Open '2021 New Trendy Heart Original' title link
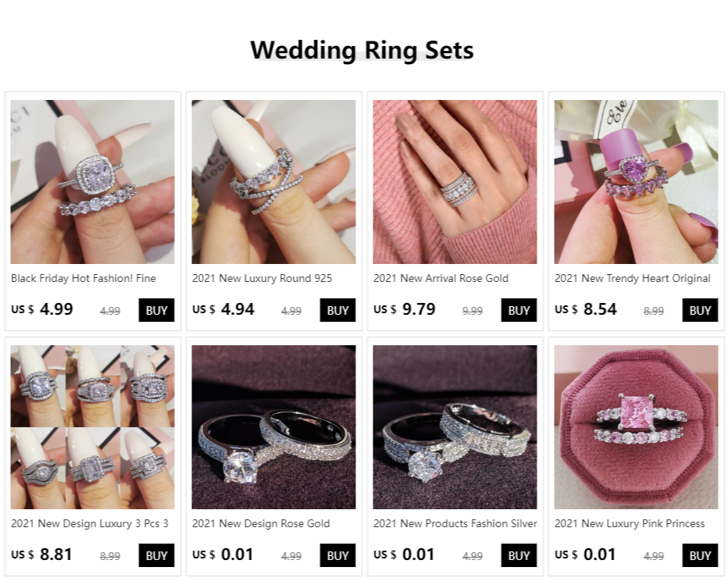728x585 pixels. (x=633, y=278)
